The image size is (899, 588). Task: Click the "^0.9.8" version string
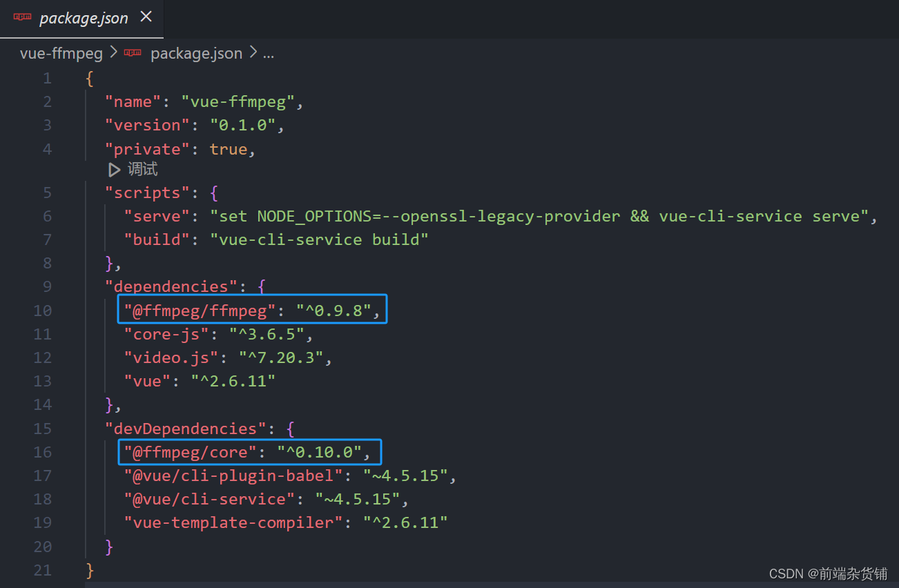pos(333,311)
